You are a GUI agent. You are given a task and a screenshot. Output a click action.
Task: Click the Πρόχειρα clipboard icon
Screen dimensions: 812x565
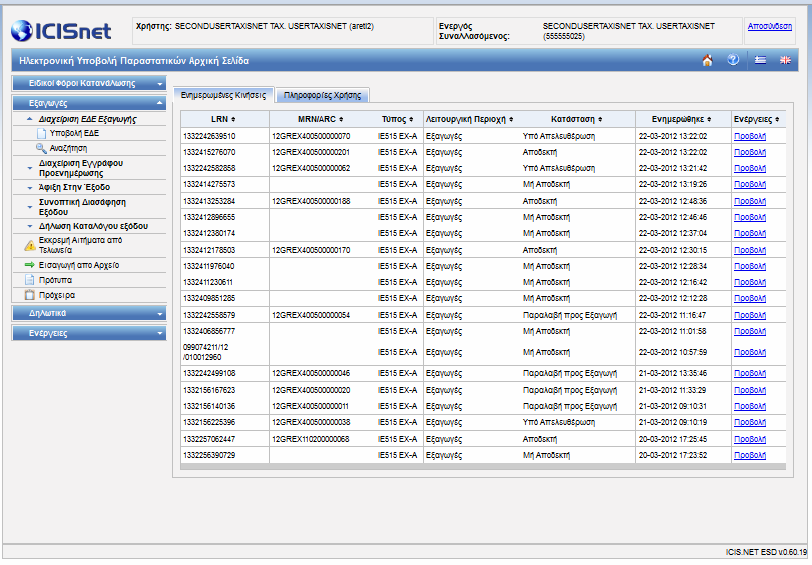30,295
